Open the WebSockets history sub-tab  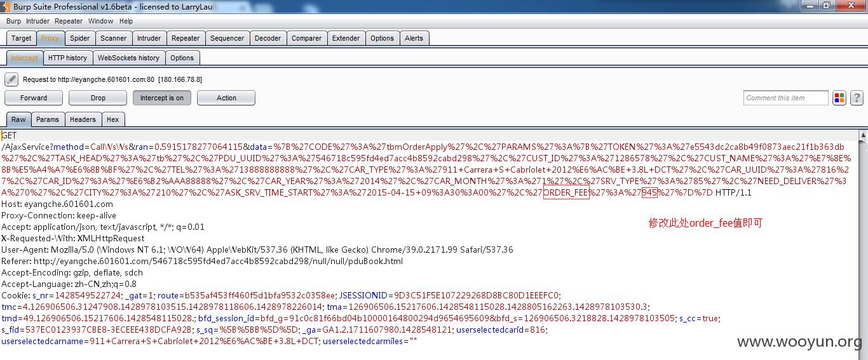click(129, 58)
